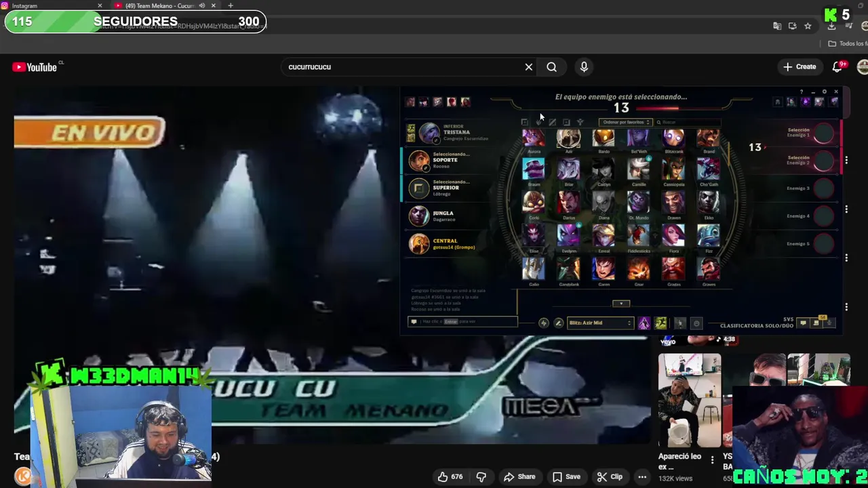Pick Azir from the champion grid

click(x=568, y=138)
